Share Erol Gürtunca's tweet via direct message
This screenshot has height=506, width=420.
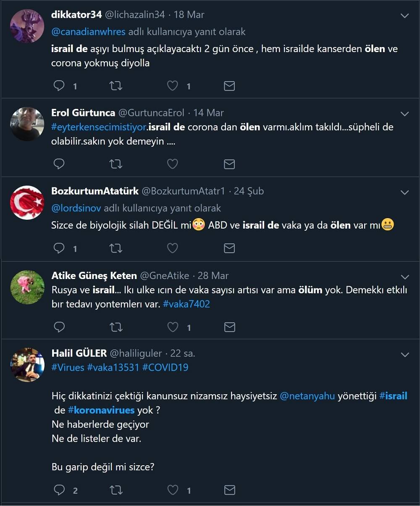(229, 164)
